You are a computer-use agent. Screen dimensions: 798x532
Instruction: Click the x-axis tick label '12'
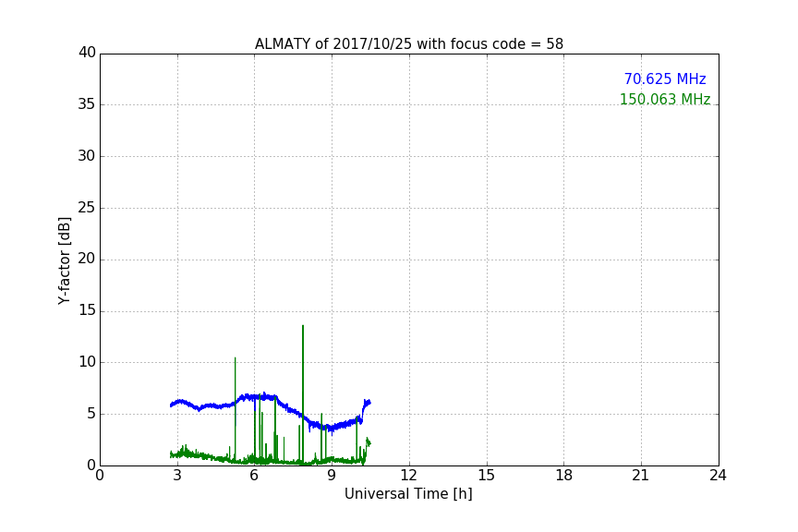(409, 476)
